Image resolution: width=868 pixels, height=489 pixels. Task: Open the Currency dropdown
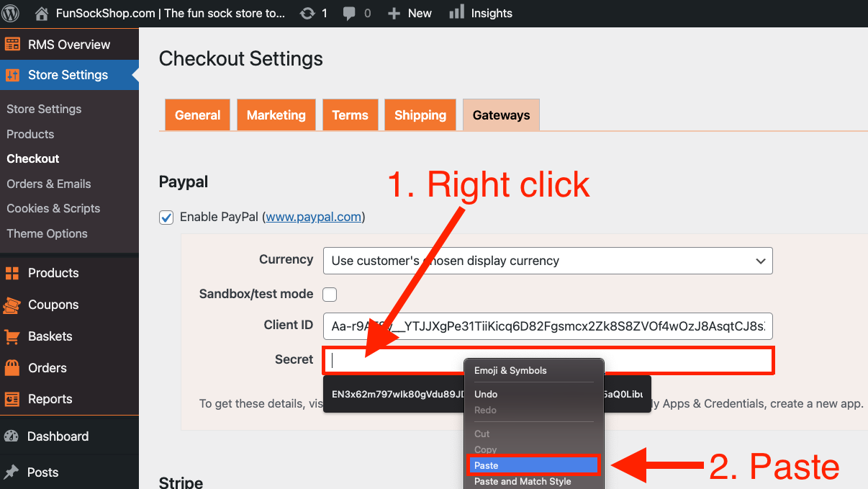tap(548, 261)
